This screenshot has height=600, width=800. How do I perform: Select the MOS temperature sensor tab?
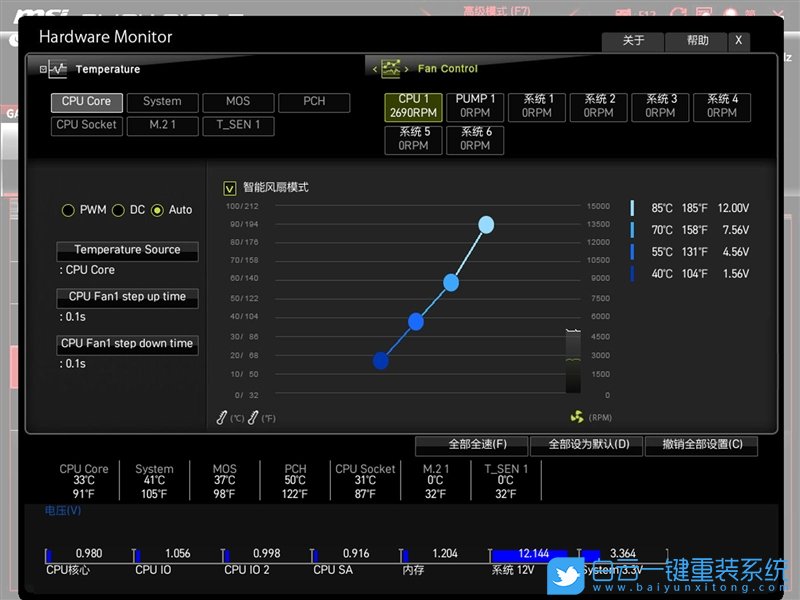click(238, 102)
